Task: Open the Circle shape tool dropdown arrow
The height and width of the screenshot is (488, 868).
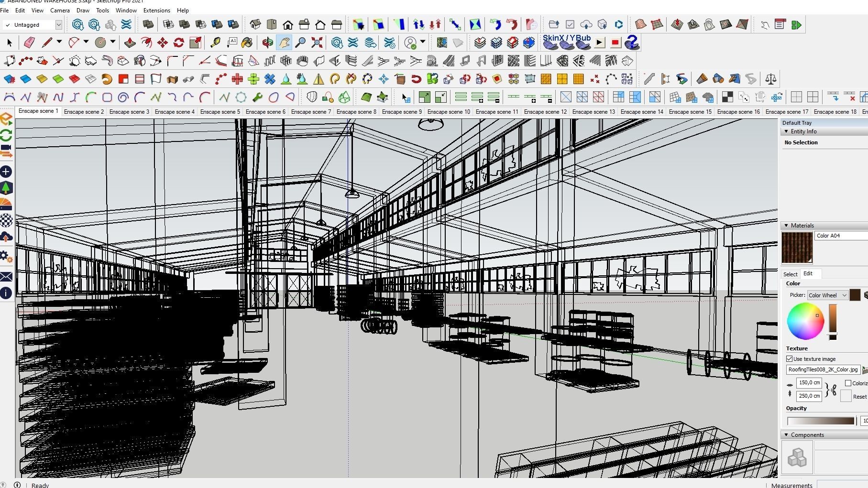Action: click(113, 42)
